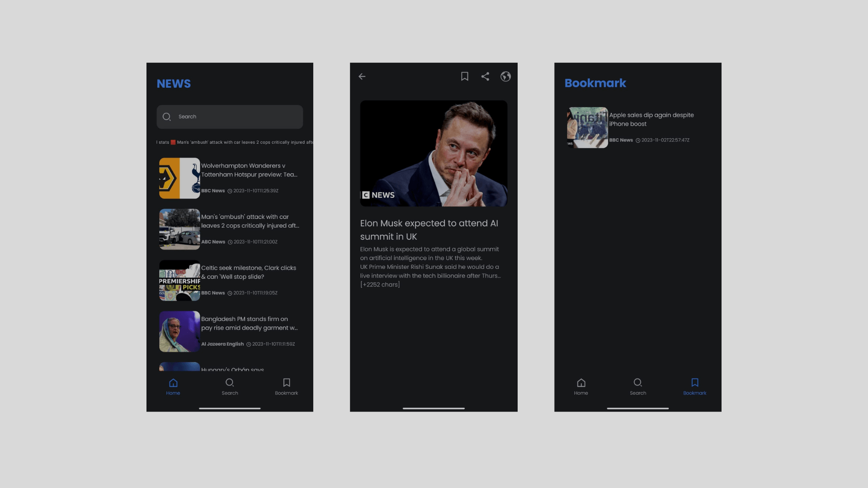Image resolution: width=868 pixels, height=488 pixels.
Task: Open article in browser via globe icon
Action: click(505, 76)
